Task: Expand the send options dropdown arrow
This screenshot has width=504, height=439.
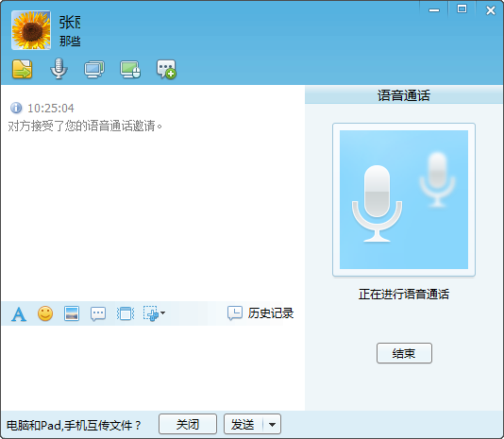Action: click(272, 425)
